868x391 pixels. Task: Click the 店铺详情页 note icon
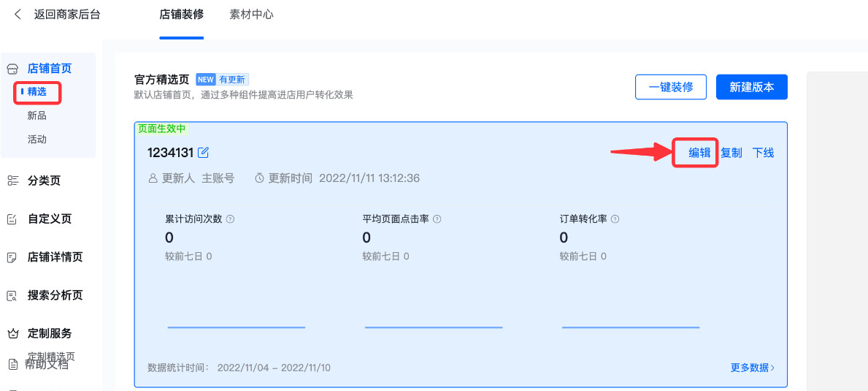point(12,257)
